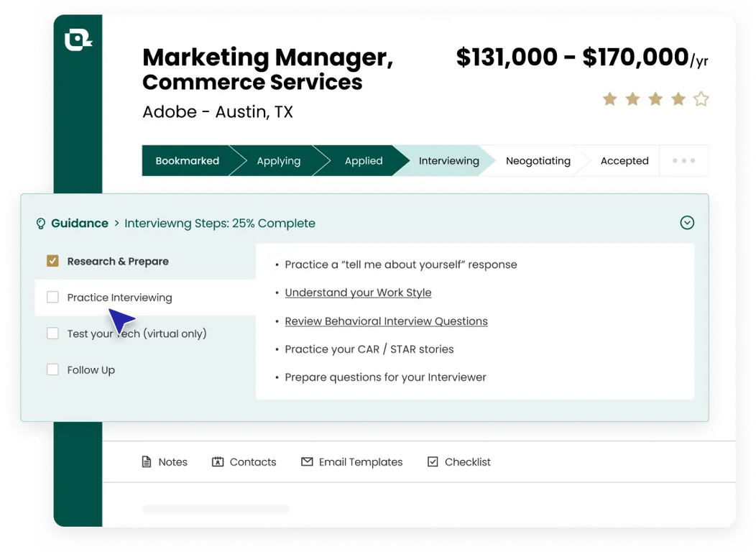Image resolution: width=756 pixels, height=552 pixels.
Task: Click Practice your CAR / STAR stories item
Action: coord(369,349)
